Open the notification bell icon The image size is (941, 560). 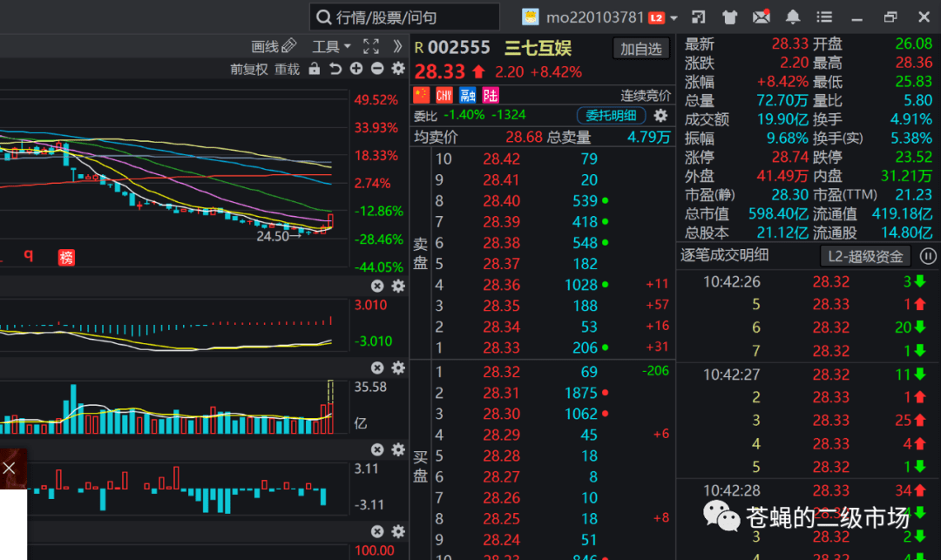point(793,17)
